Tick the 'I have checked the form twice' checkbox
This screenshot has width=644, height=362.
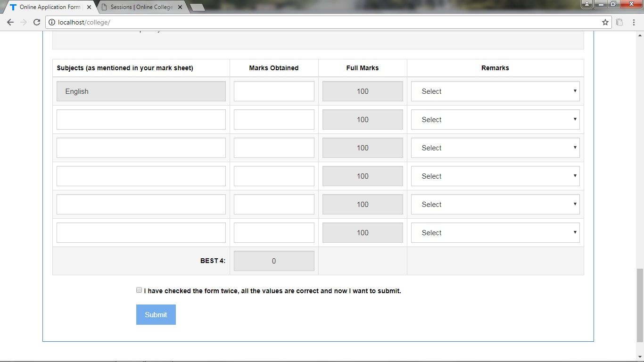coord(139,290)
